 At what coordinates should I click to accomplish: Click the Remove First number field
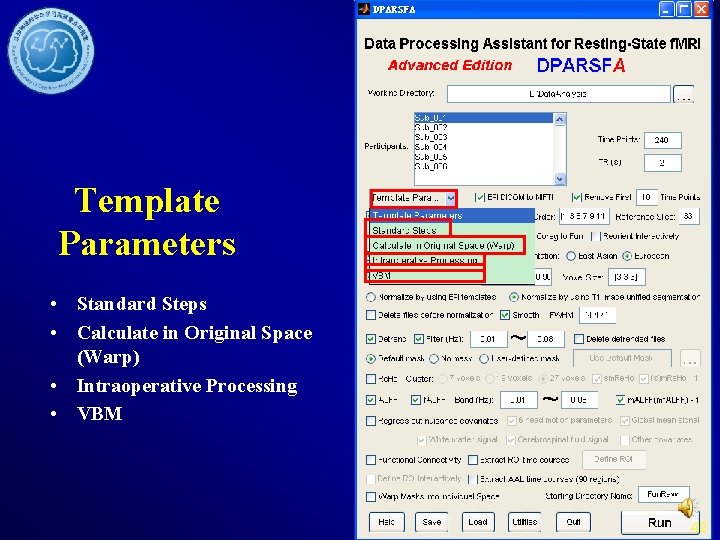pyautogui.click(x=647, y=197)
